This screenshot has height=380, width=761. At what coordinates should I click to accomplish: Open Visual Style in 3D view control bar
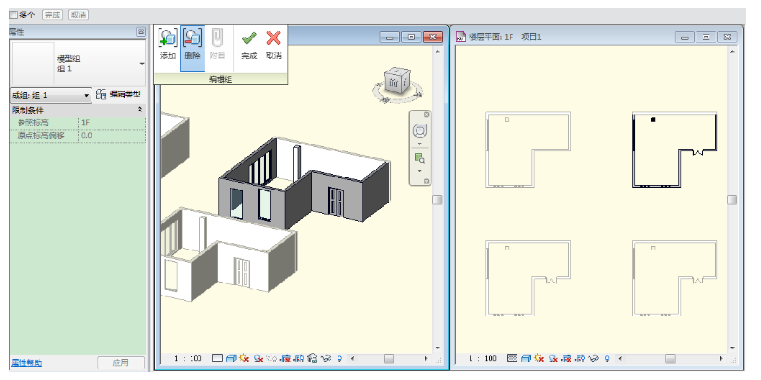231,358
